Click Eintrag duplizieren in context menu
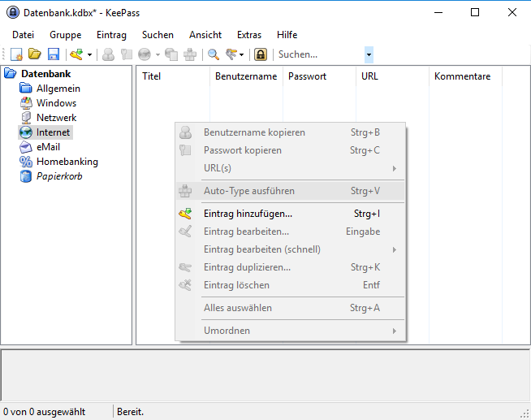 click(290, 267)
